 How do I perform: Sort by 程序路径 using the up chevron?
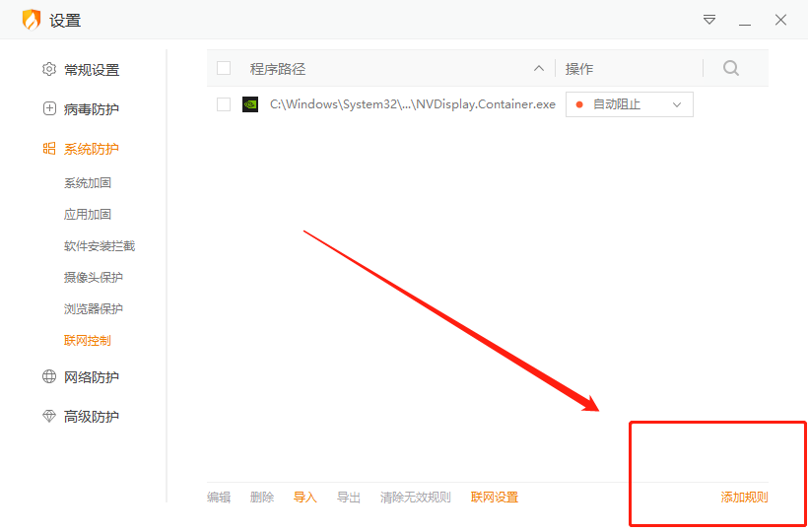tap(538, 68)
